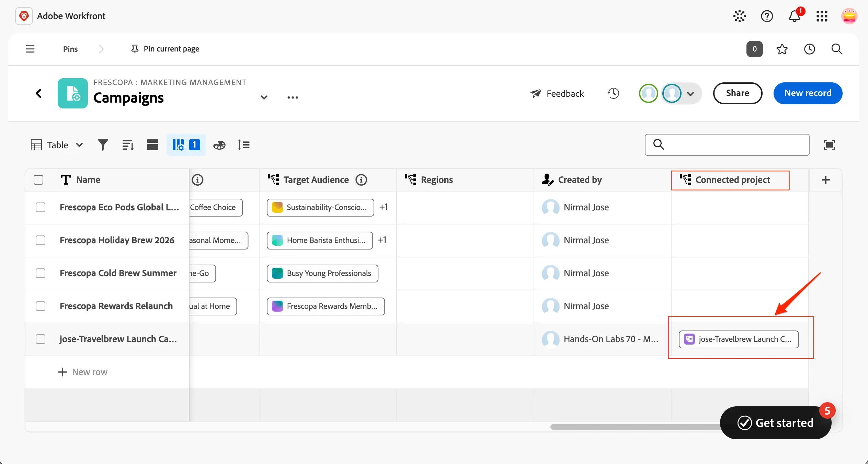Open the Get started checklist
This screenshot has width=868, height=464.
click(775, 423)
